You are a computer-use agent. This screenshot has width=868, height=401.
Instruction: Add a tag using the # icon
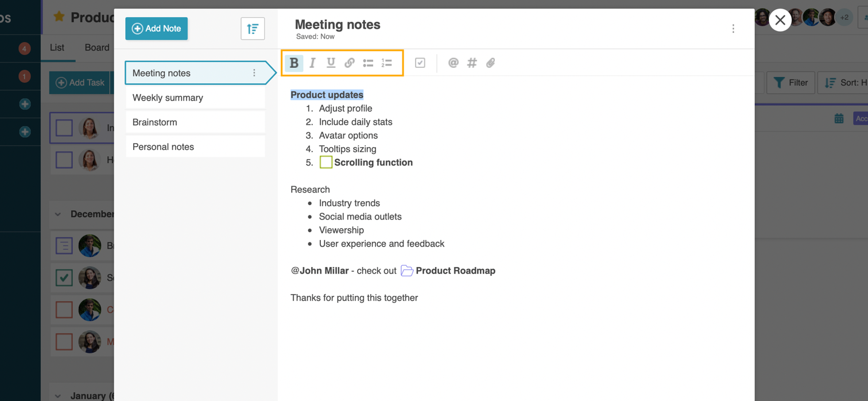[472, 63]
